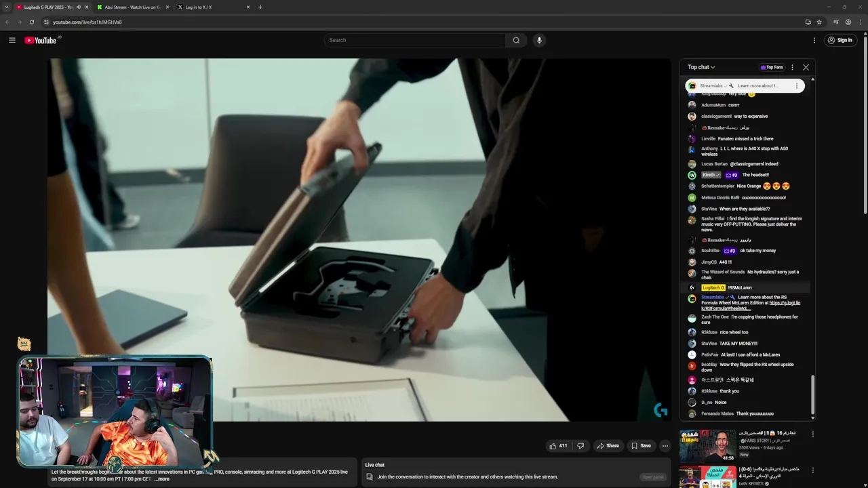Like the video with the thumbs-up button
This screenshot has width=868, height=488.
pos(558,445)
